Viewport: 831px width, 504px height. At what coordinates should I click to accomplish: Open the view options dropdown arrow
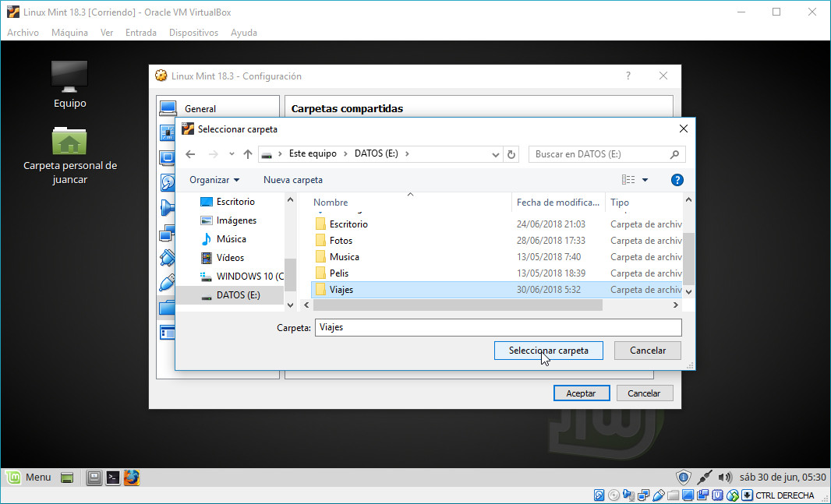coord(645,180)
